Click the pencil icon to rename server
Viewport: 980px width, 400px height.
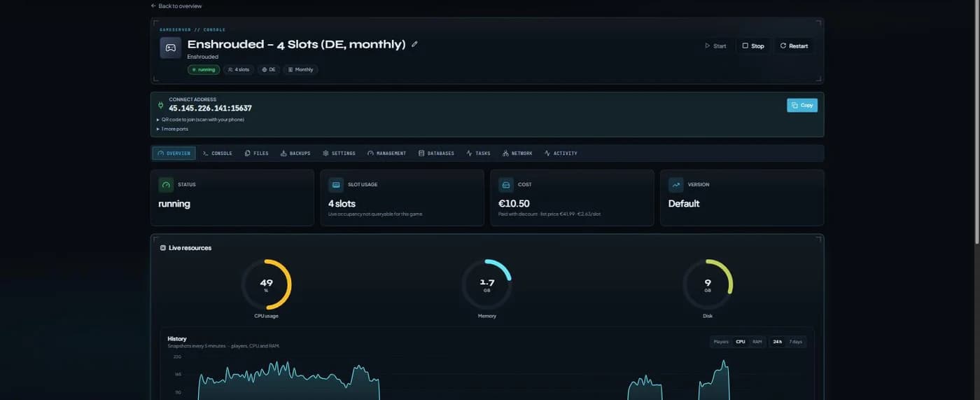(414, 44)
